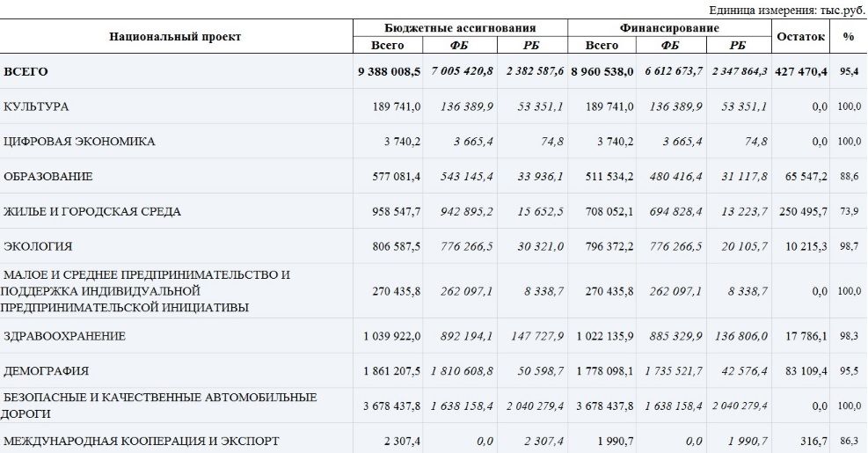The image size is (868, 453).
Task: Click the ЭКОЛОГИЯ project name
Action: (x=38, y=246)
